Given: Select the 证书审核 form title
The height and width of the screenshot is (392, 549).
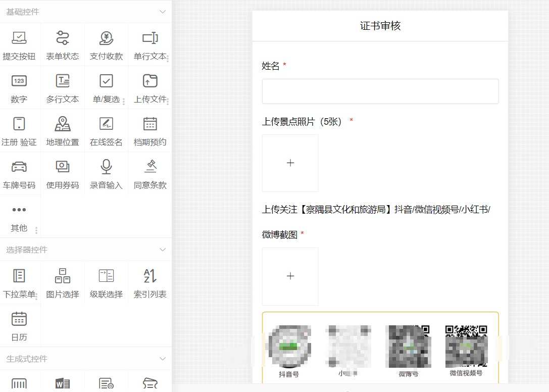Looking at the screenshot, I should (x=380, y=26).
